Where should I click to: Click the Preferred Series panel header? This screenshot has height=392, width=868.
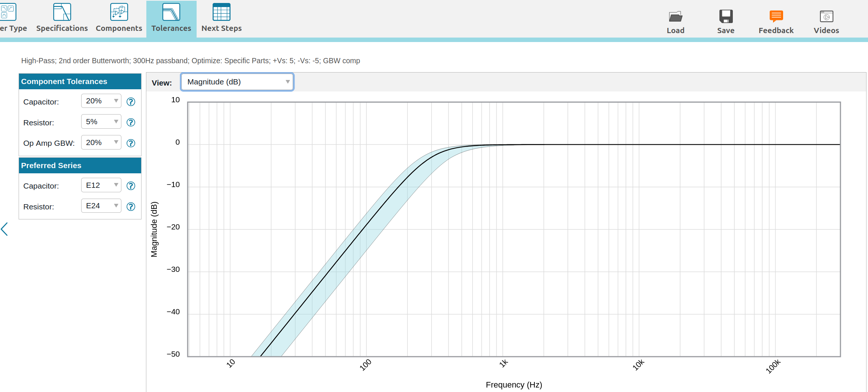coord(80,166)
